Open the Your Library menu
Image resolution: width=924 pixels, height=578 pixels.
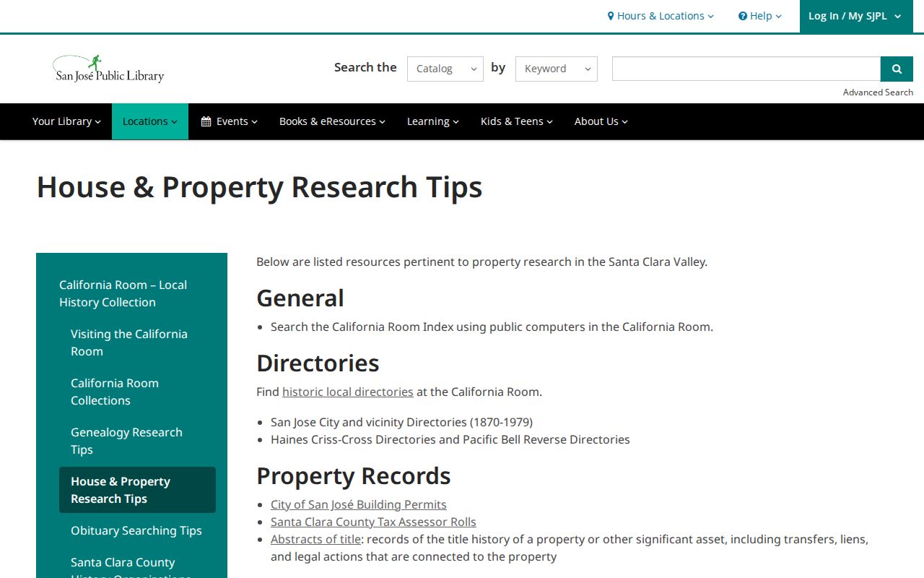click(66, 121)
